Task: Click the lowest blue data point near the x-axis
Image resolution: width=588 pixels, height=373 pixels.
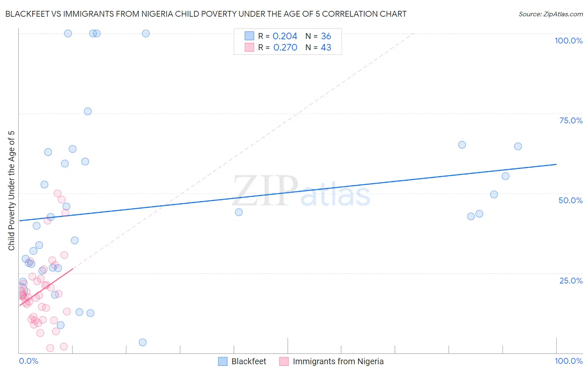Action: (143, 342)
